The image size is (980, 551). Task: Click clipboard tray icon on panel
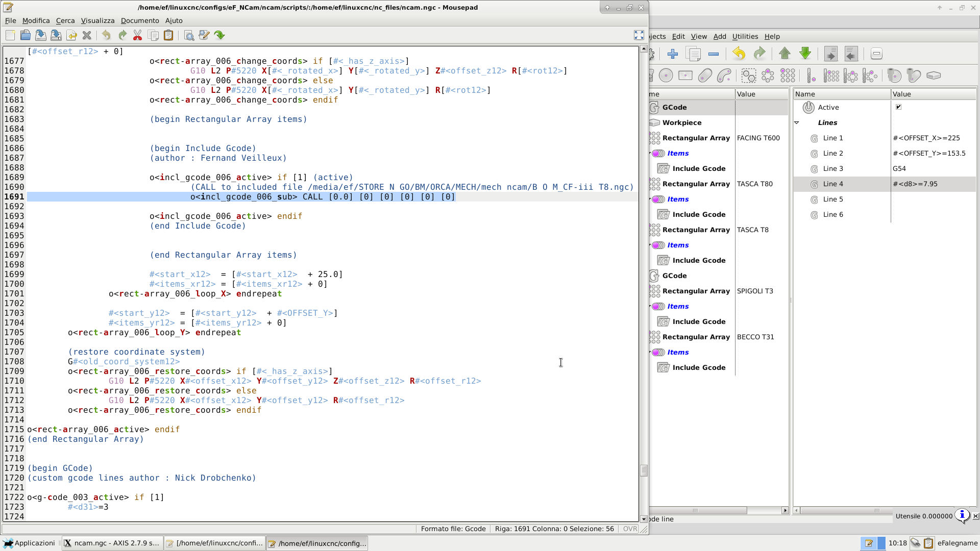point(928,543)
